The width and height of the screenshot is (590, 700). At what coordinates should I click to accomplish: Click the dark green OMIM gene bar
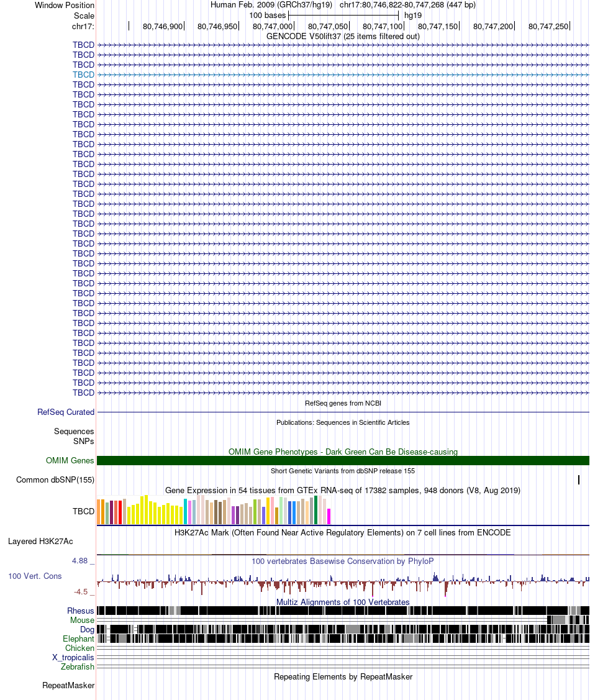tap(343, 461)
